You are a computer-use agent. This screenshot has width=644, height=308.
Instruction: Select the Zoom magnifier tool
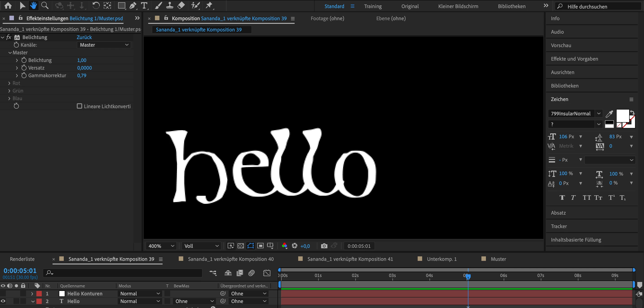point(45,5)
